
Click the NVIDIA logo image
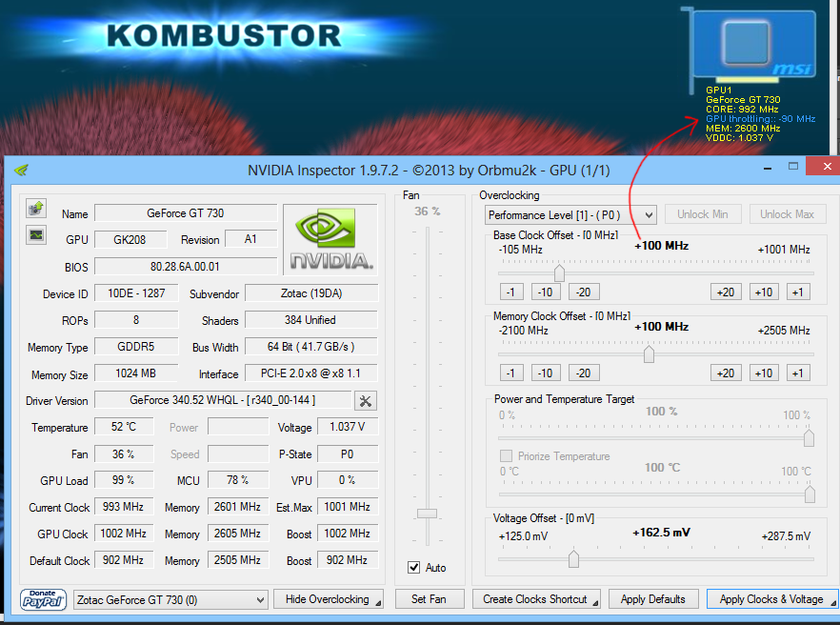pos(330,239)
